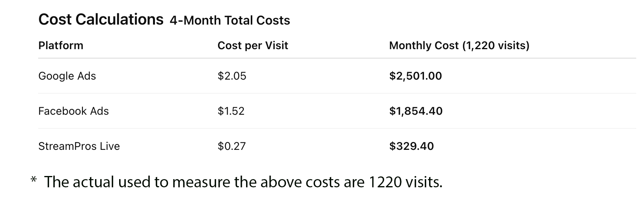
Task: Click the Cost Calculations heading
Action: point(101,20)
